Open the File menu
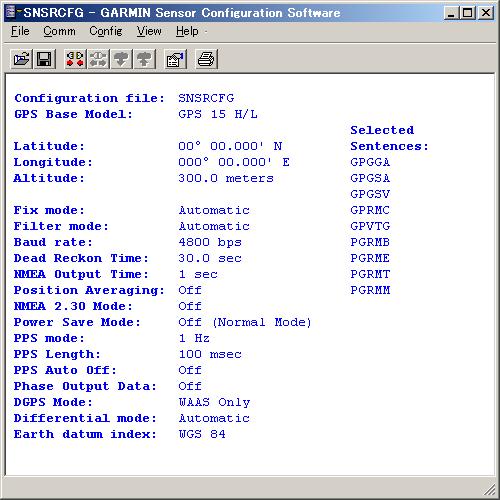This screenshot has height=500, width=500. [x=20, y=31]
